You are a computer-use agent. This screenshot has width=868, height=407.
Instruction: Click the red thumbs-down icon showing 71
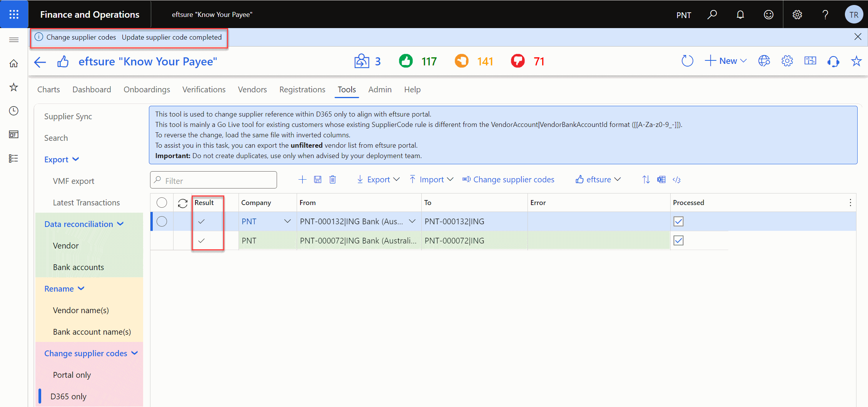(x=518, y=61)
